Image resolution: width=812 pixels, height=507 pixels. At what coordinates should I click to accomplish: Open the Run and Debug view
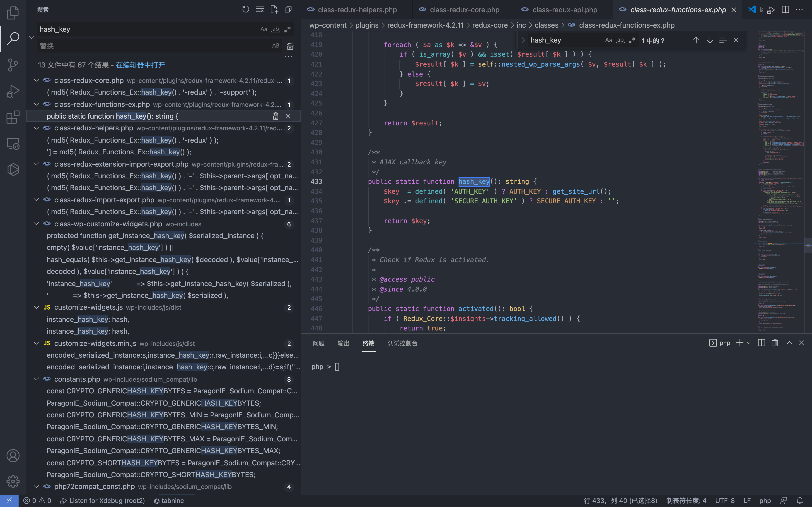click(x=13, y=91)
